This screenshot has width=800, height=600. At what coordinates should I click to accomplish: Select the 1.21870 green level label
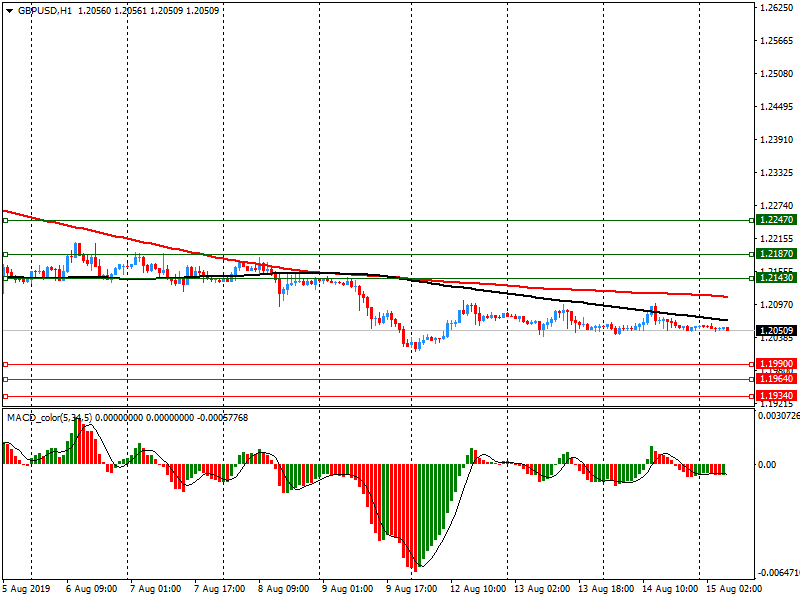pos(776,254)
